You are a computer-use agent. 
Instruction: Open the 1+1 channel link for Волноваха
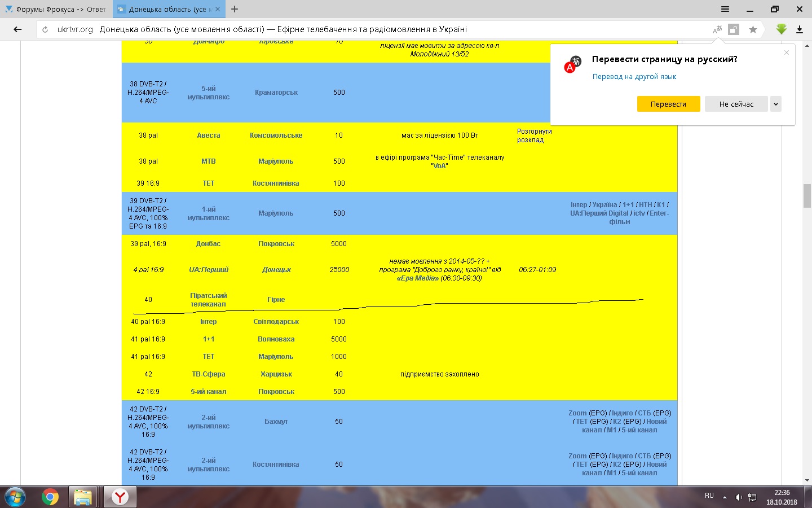[209, 339]
